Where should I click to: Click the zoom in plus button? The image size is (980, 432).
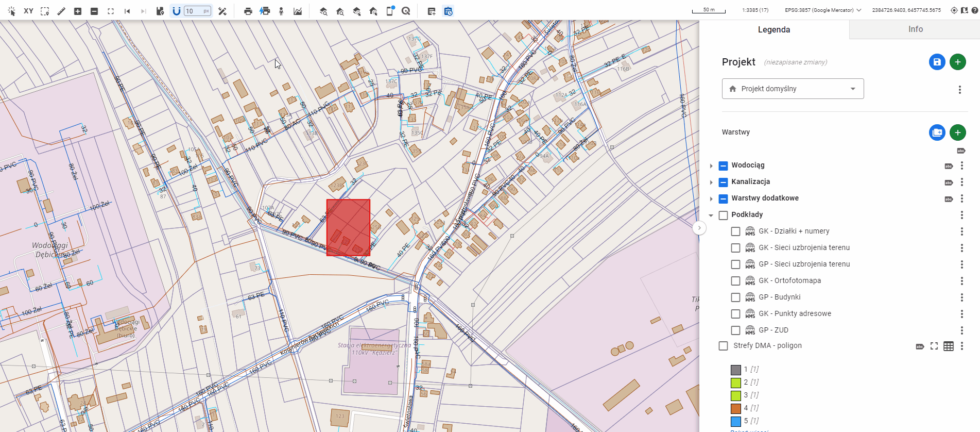click(78, 11)
